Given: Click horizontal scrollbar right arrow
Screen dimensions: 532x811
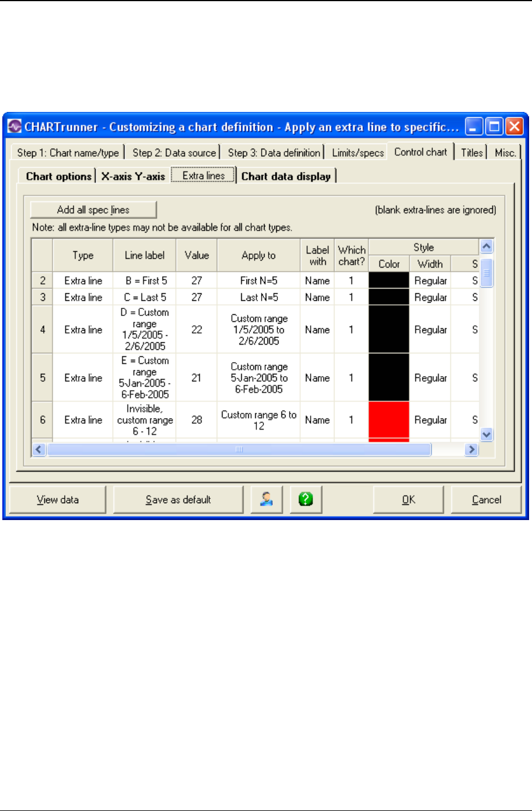Looking at the screenshot, I should tap(472, 450).
